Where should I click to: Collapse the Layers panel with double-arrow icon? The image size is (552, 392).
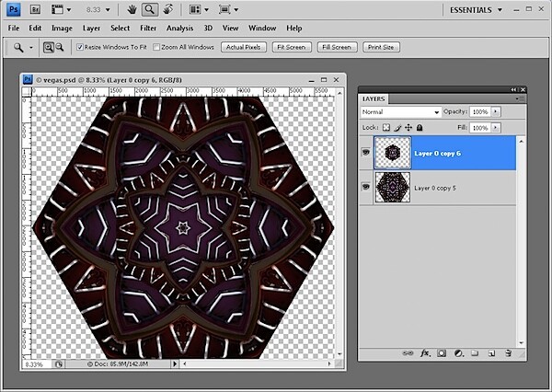coord(514,90)
